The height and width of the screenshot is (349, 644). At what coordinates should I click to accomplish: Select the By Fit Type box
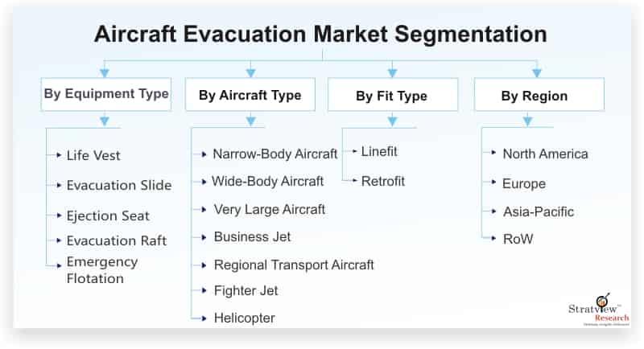393,95
